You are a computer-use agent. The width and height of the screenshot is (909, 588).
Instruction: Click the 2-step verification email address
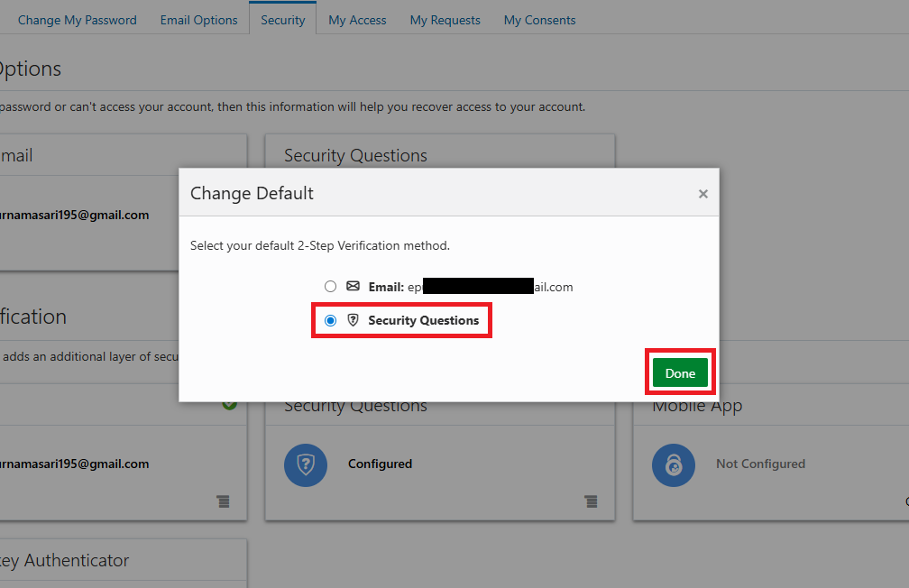[74, 464]
